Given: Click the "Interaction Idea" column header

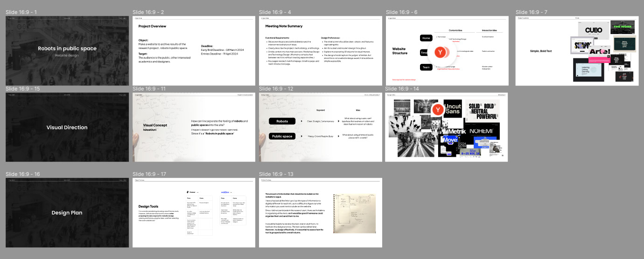Looking at the screenshot, I should click(489, 30).
